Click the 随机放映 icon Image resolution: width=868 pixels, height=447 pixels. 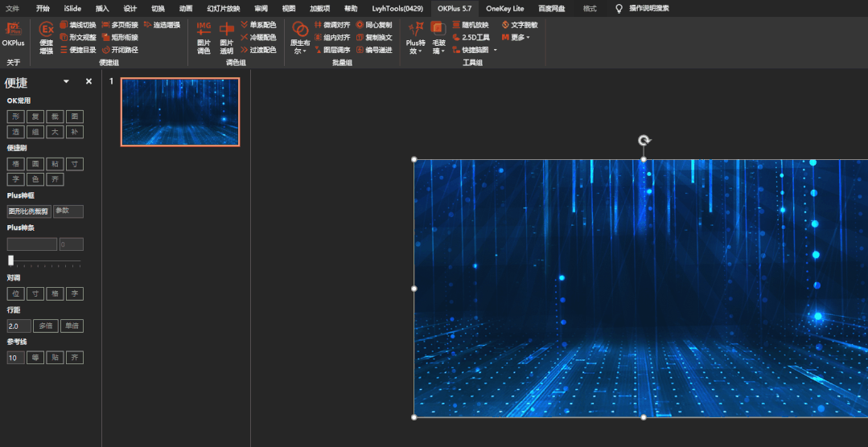[x=456, y=25]
